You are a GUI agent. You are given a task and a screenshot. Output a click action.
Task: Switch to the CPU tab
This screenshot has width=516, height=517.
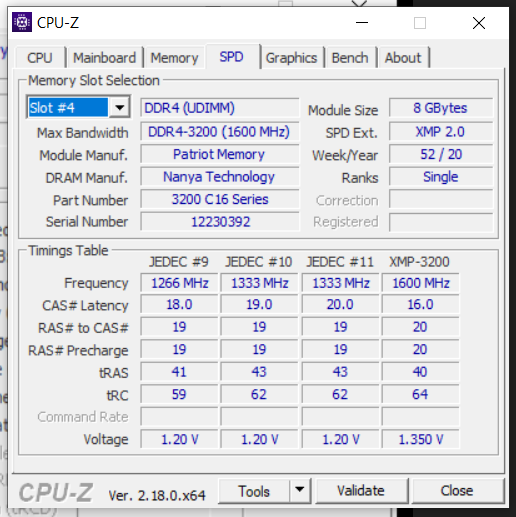point(40,58)
